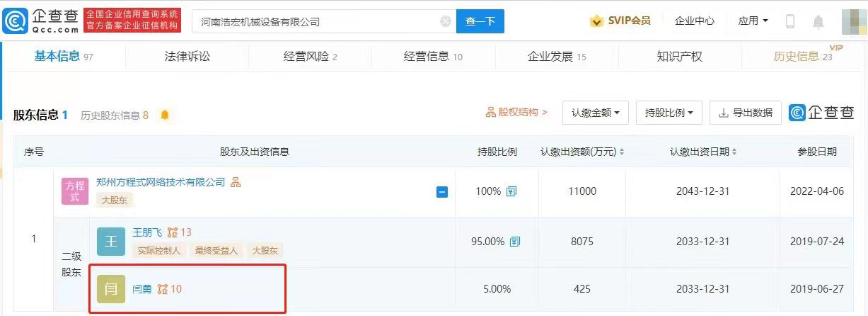Click the 5.00% shareholding cell

[497, 289]
